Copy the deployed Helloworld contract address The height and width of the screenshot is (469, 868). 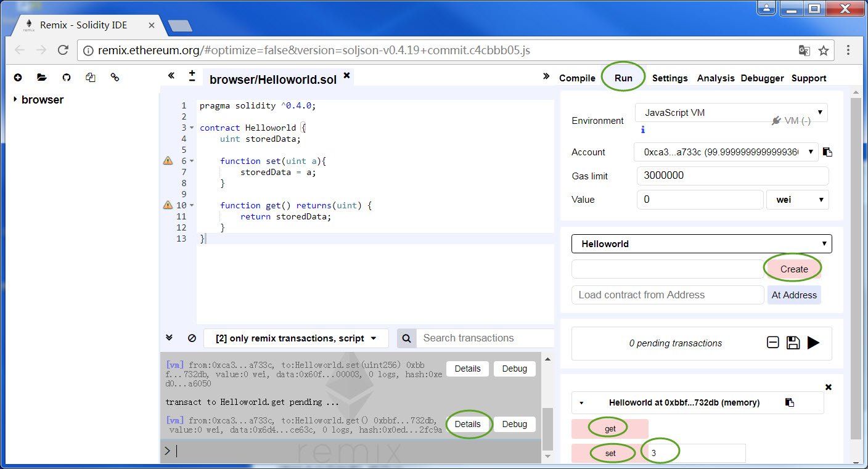coord(790,402)
